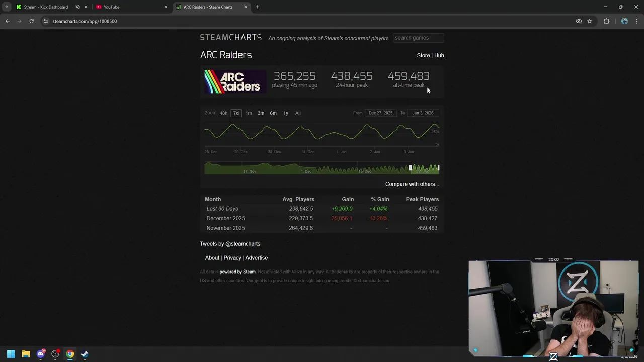Screen dimensions: 644x362
Task: Open OBS Studio from the taskbar
Action: point(55,354)
